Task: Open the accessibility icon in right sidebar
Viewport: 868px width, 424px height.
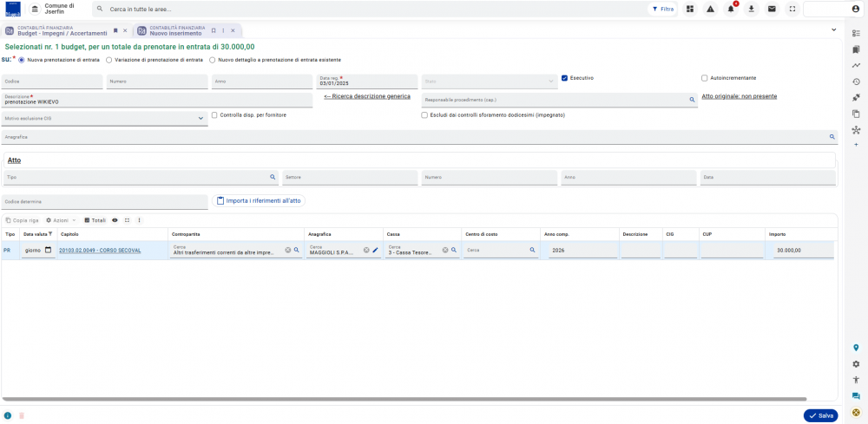Action: [856, 380]
